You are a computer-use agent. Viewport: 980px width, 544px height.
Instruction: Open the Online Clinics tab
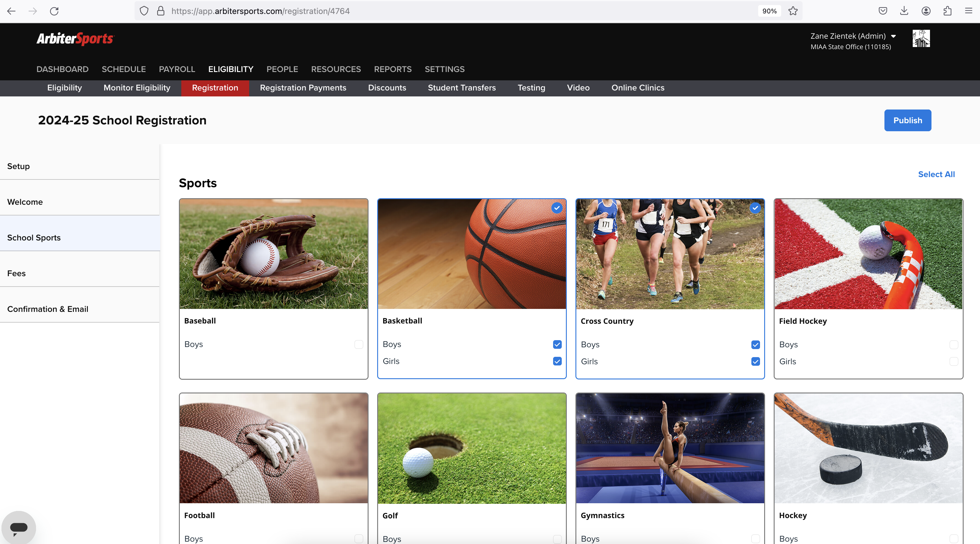click(x=638, y=88)
